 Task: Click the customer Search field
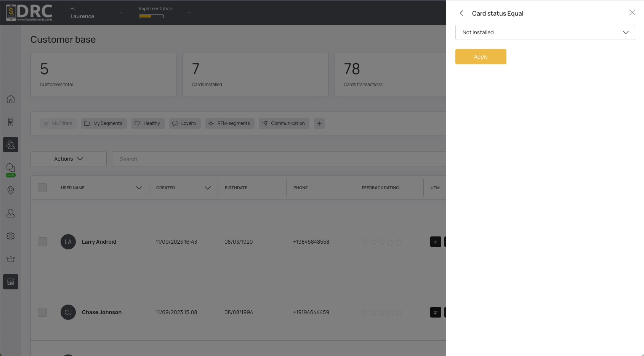tap(279, 159)
